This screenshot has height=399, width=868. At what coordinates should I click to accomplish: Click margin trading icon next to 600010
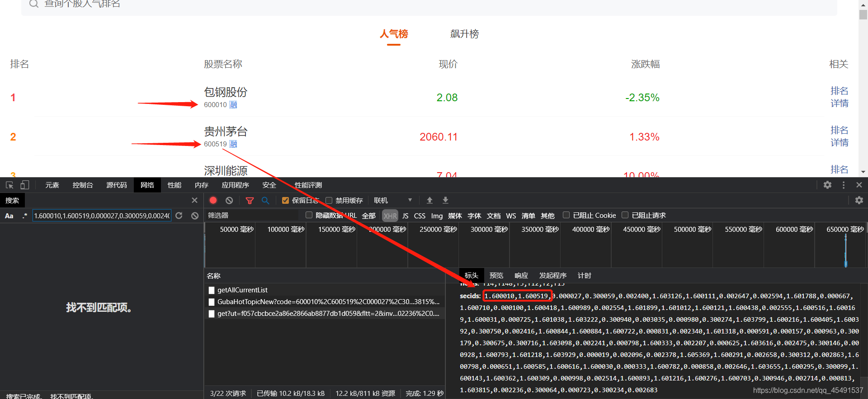(233, 105)
